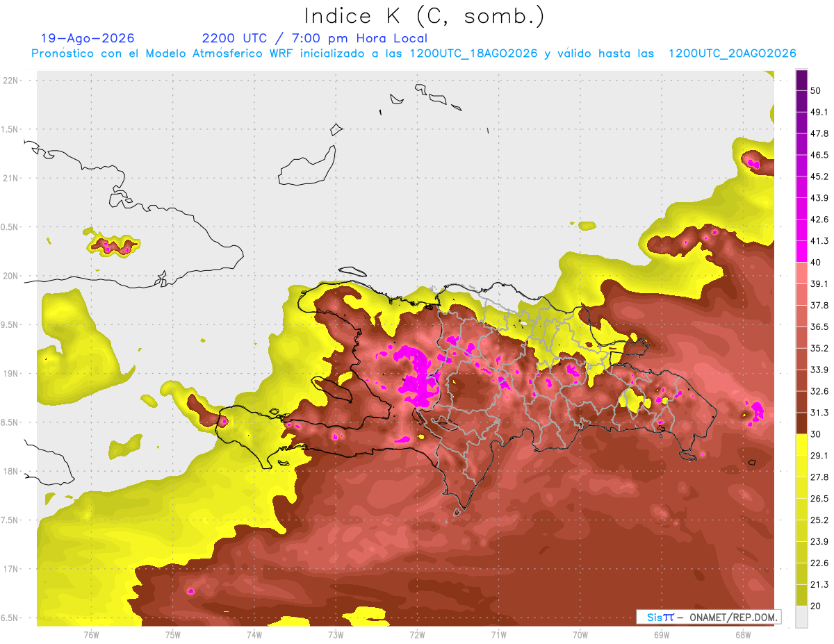Image resolution: width=834 pixels, height=644 pixels.
Task: Click the "69W" longitude axis label
Action: pyautogui.click(x=662, y=634)
